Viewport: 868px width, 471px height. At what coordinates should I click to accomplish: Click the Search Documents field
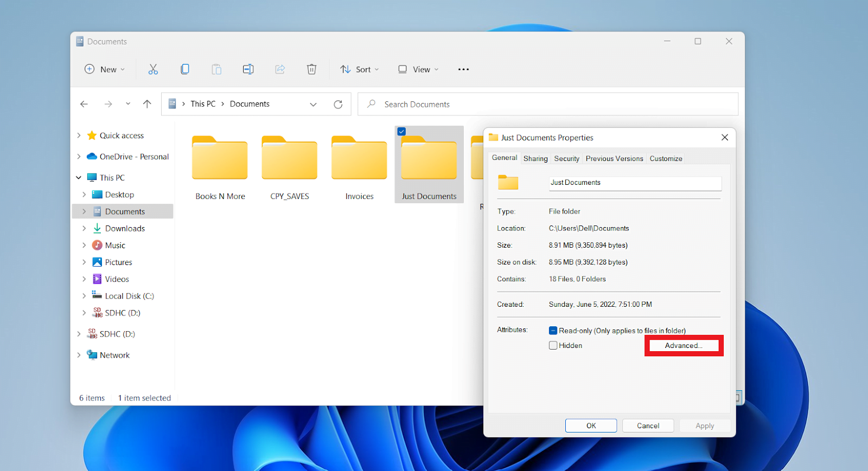pos(548,105)
